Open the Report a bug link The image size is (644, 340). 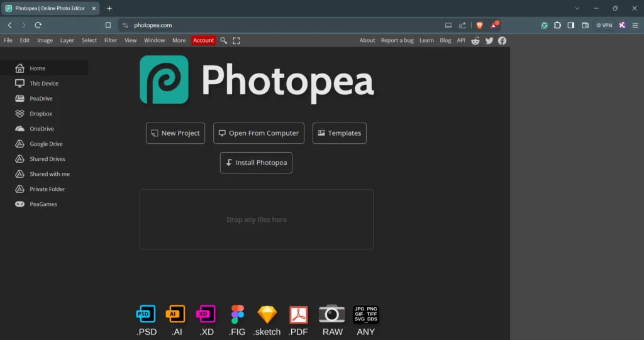point(397,40)
